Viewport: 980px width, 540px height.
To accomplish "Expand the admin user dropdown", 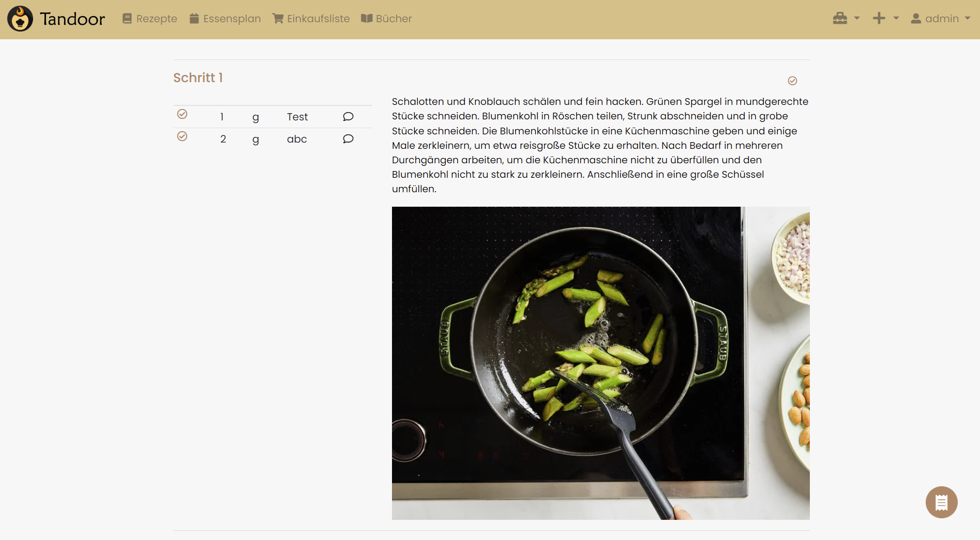I will click(x=940, y=19).
